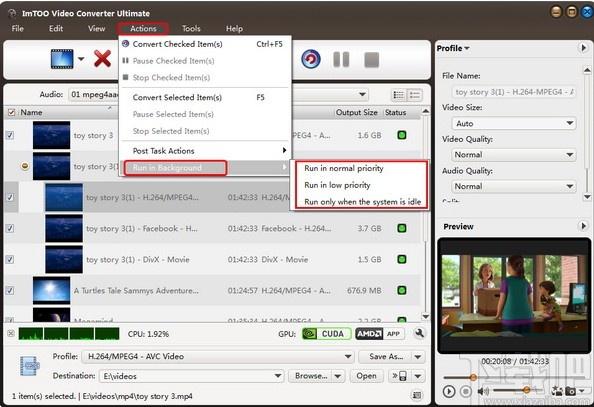Open the File menu
Screen dimensions: 594x407
pyautogui.click(x=17, y=28)
